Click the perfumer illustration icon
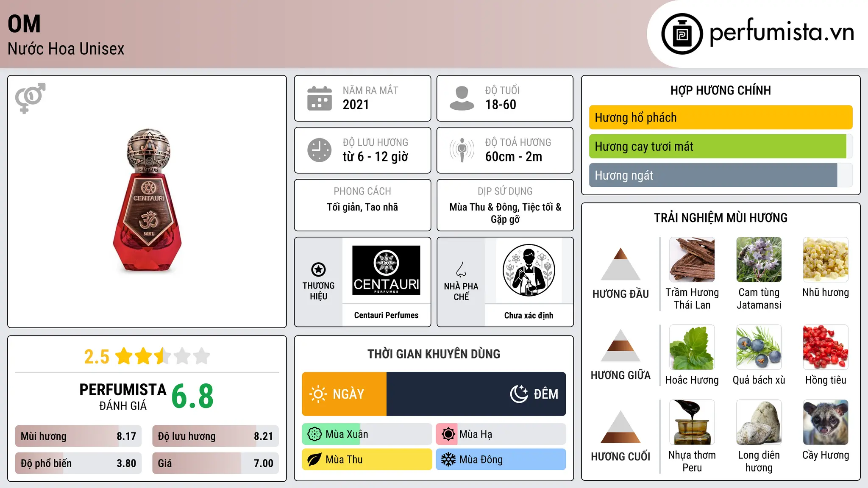Viewport: 868px width, 488px height. 529,270
